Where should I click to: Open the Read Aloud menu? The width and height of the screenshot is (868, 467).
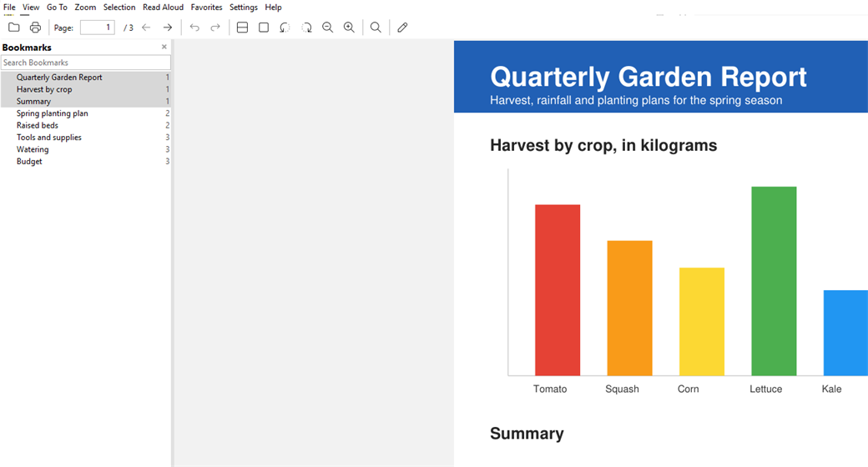(163, 8)
